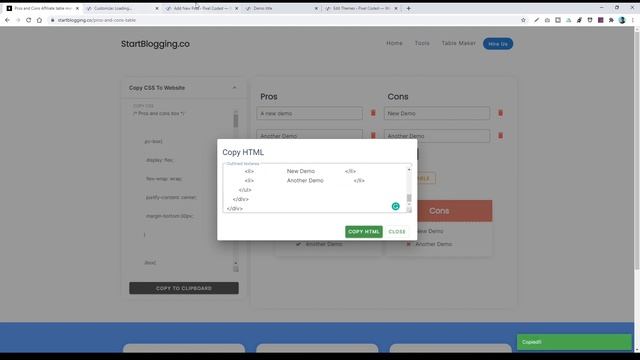This screenshot has width=640, height=360.
Task: Close the Edit Themes tab
Action: (396, 8)
